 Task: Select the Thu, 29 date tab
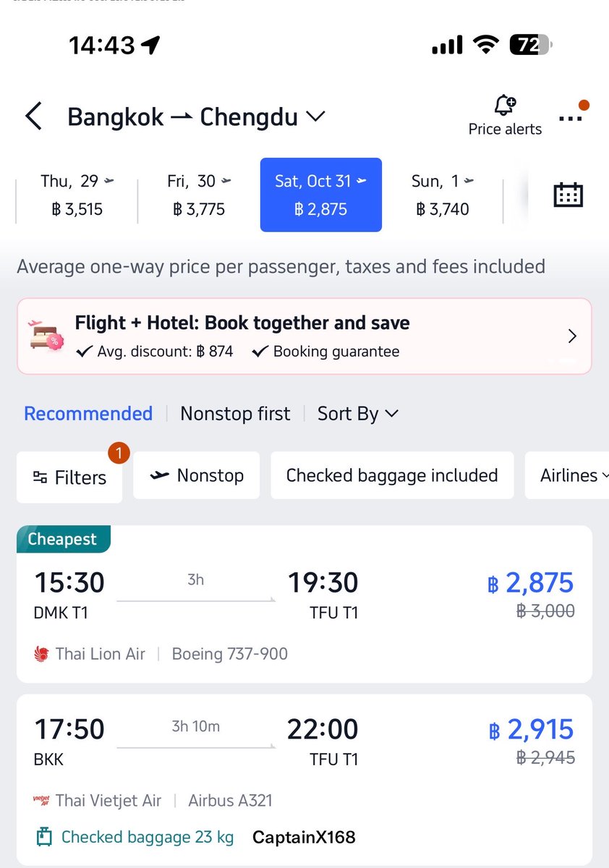(x=77, y=195)
